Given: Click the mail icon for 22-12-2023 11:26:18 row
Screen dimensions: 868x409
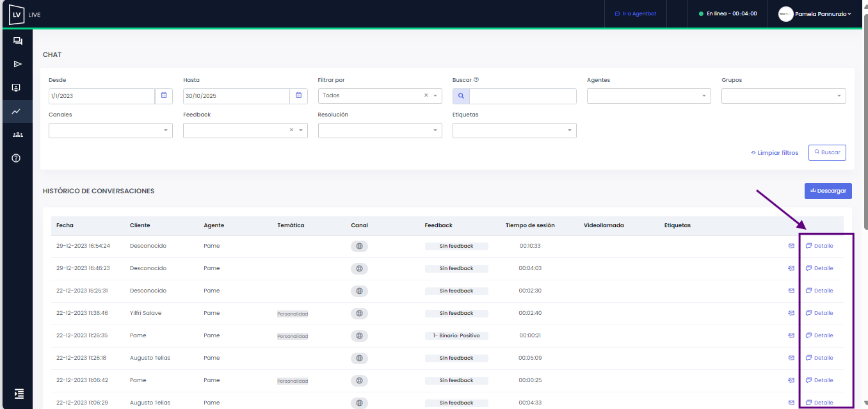Looking at the screenshot, I should (x=791, y=358).
